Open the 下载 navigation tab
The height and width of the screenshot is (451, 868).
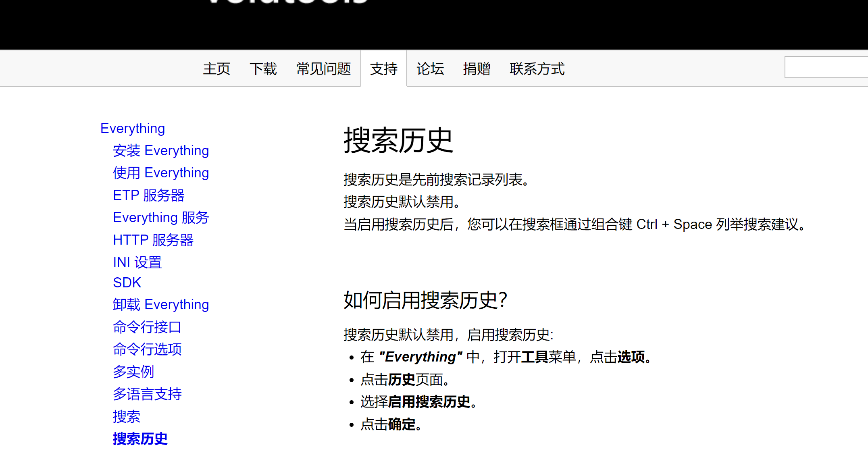[263, 69]
